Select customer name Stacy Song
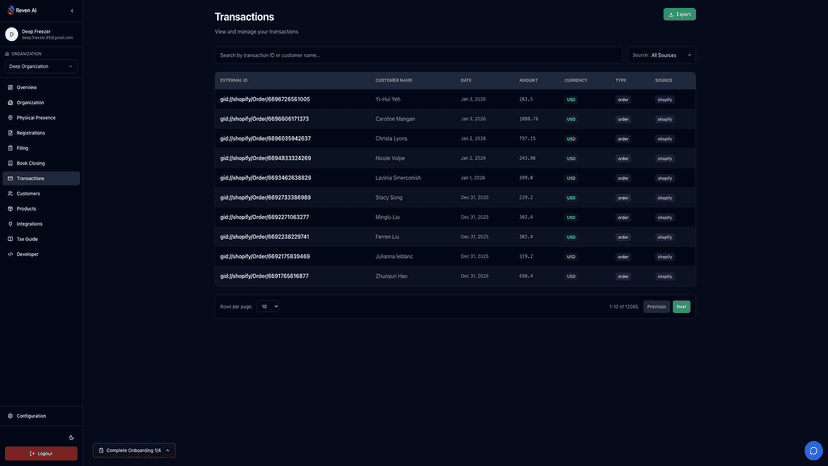The width and height of the screenshot is (828, 466). 389,198
